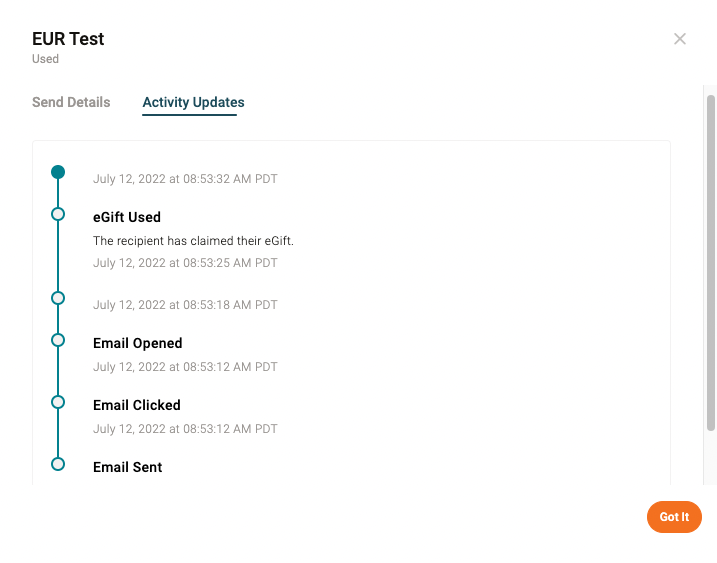Screen dimensions: 717x563
Task: Click the timeline dot at 08:53:18 AM
Action: tap(58, 298)
